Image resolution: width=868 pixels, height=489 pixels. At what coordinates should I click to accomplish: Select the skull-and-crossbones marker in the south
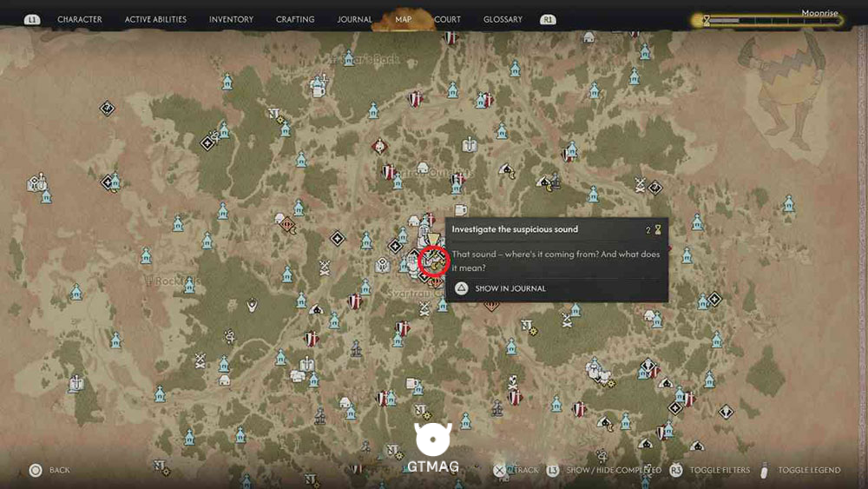point(513,381)
